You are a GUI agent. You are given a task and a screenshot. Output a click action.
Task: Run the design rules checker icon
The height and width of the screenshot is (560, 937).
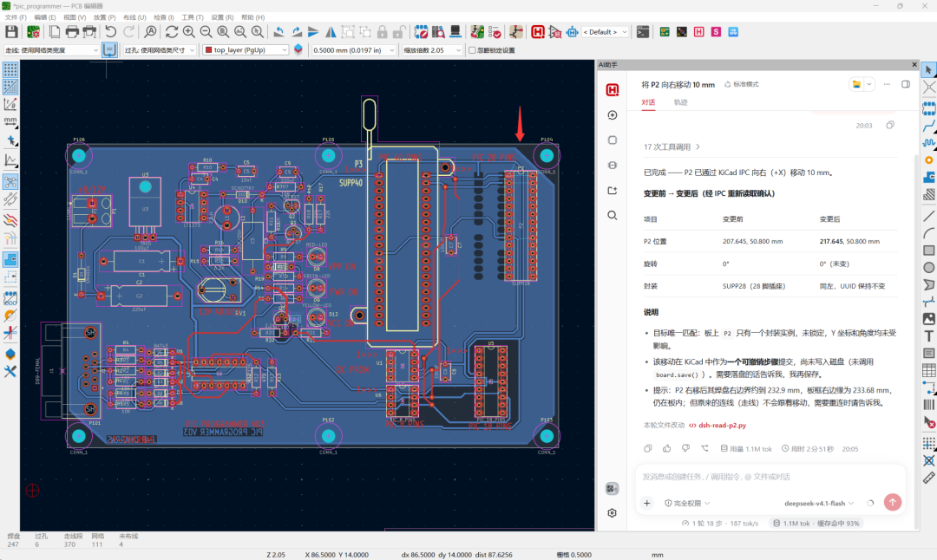point(495,32)
